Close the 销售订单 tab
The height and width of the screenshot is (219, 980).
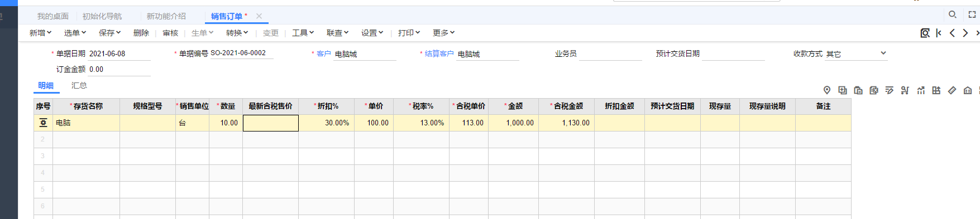pos(259,16)
